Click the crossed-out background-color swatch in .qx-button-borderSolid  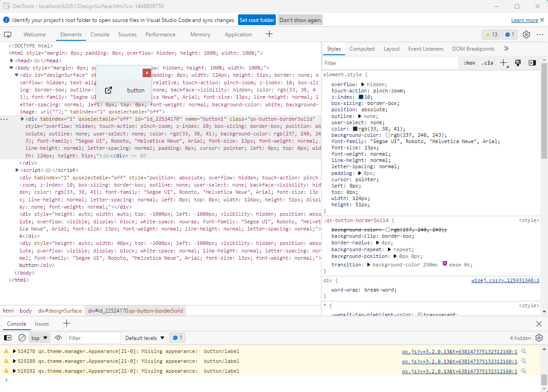388,230
